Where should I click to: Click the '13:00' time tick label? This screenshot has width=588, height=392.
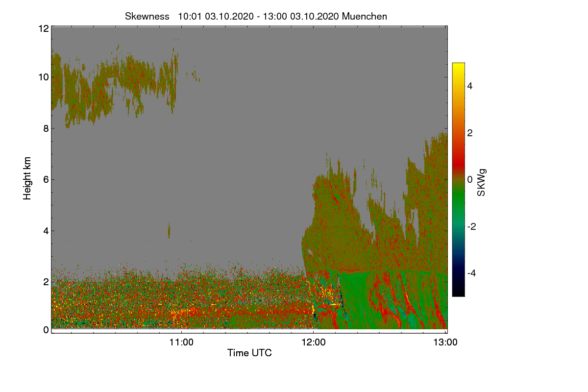[x=445, y=343]
